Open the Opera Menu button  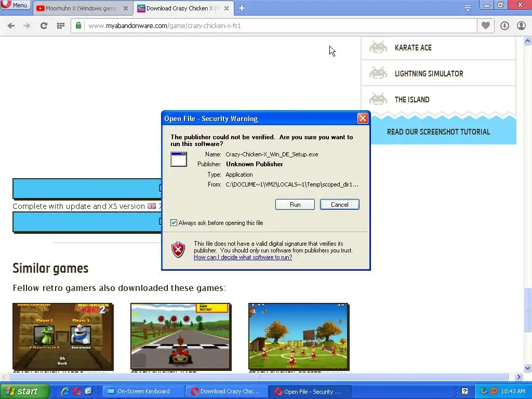pos(16,5)
